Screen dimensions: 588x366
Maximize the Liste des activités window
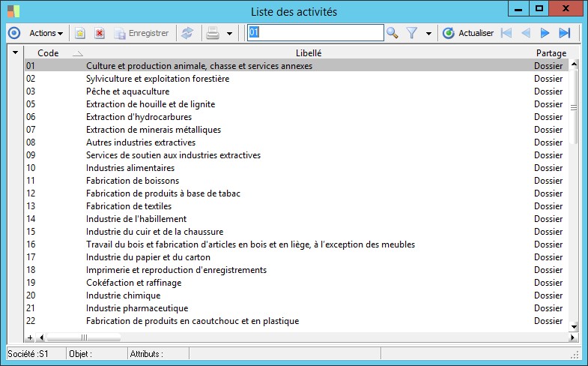[x=539, y=8]
